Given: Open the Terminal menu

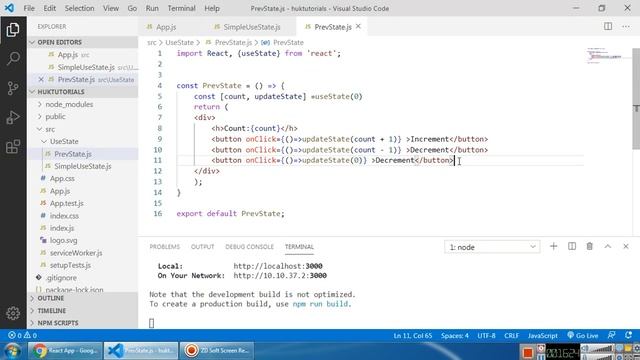Looking at the screenshot, I should point(181,8).
